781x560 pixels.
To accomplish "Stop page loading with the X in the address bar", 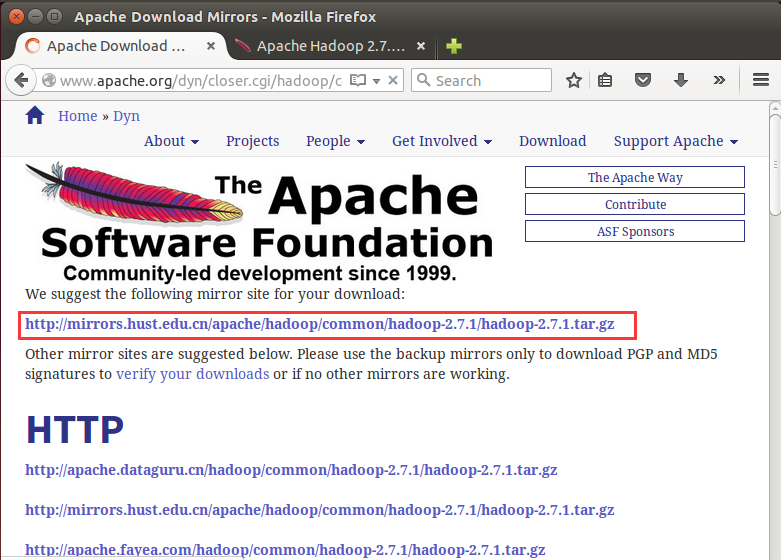I will [x=393, y=80].
